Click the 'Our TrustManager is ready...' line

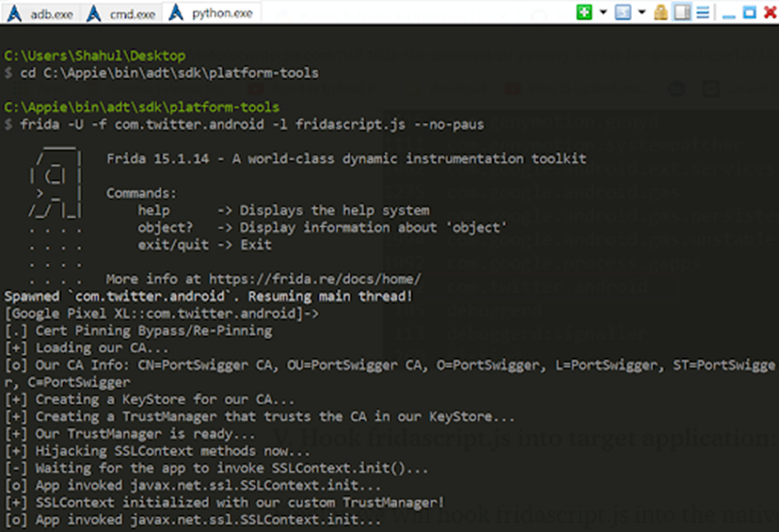129,434
